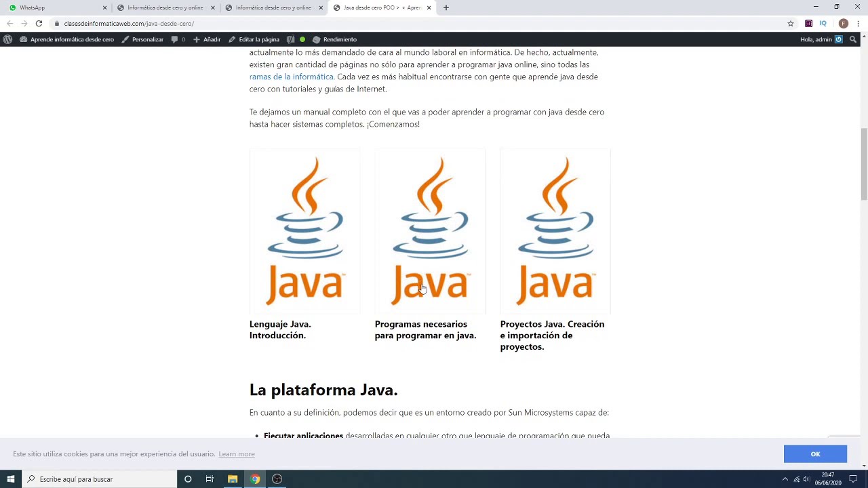Open a new browser tab
Viewport: 868px width, 488px height.
click(x=446, y=7)
